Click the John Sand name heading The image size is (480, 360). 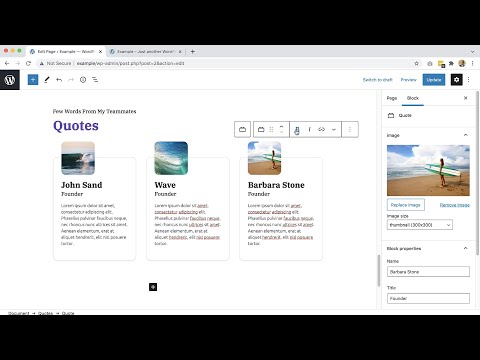coord(82,185)
